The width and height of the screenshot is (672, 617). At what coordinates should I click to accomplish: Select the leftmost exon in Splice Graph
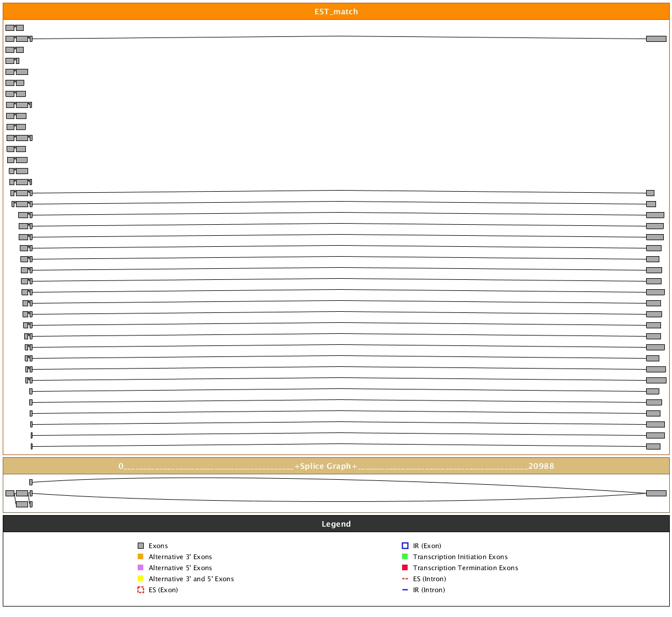point(10,493)
